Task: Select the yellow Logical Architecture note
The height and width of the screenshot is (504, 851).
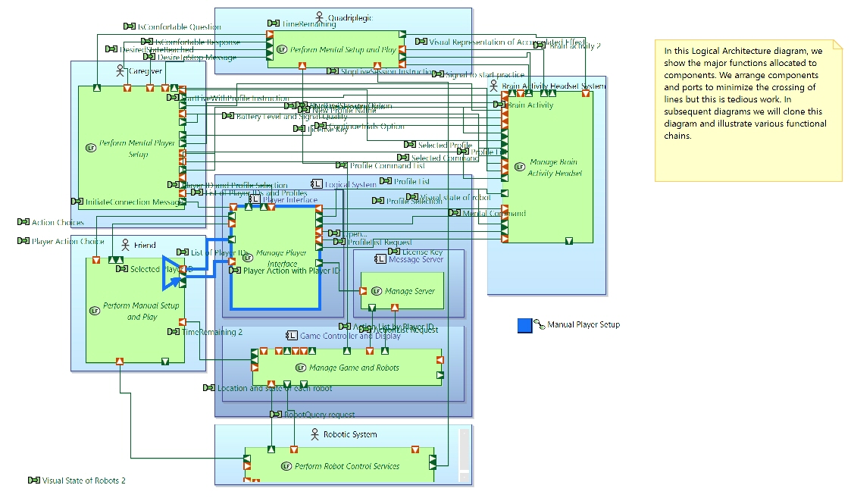Action: [x=749, y=110]
